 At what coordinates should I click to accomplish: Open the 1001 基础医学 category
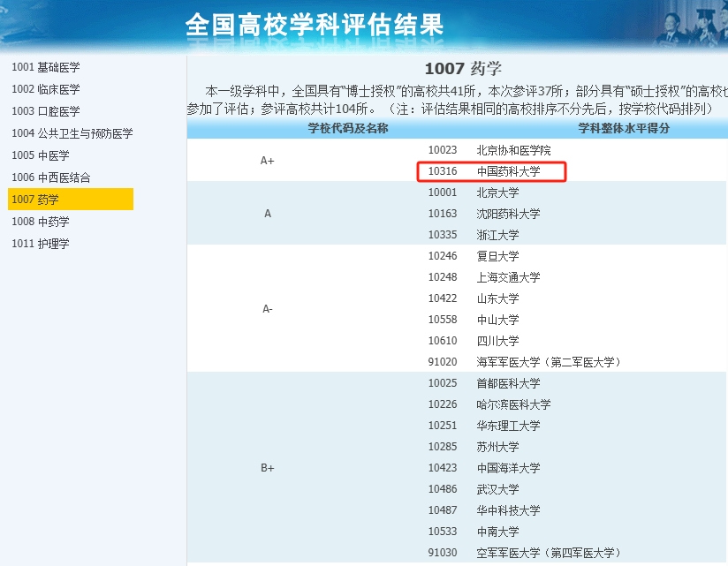(46, 67)
